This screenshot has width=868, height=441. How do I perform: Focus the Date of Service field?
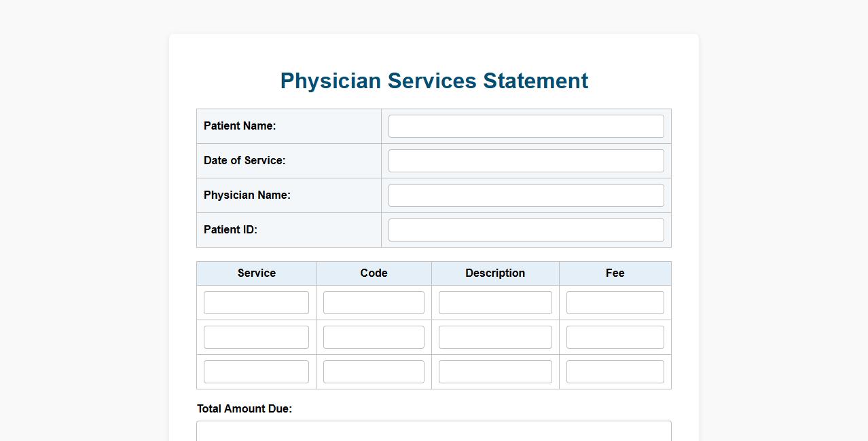point(526,161)
